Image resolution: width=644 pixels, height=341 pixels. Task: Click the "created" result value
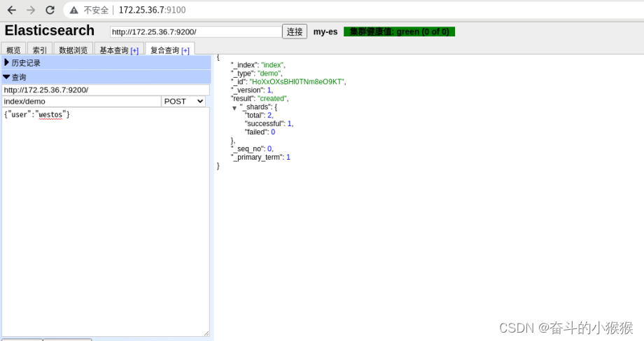(272, 99)
